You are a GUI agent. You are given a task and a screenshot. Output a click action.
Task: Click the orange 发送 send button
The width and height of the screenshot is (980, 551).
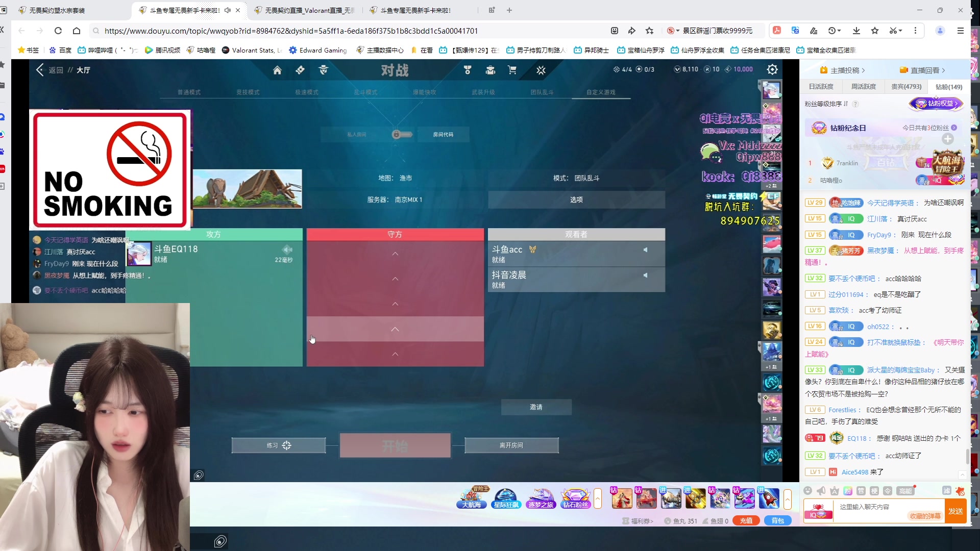(x=955, y=511)
